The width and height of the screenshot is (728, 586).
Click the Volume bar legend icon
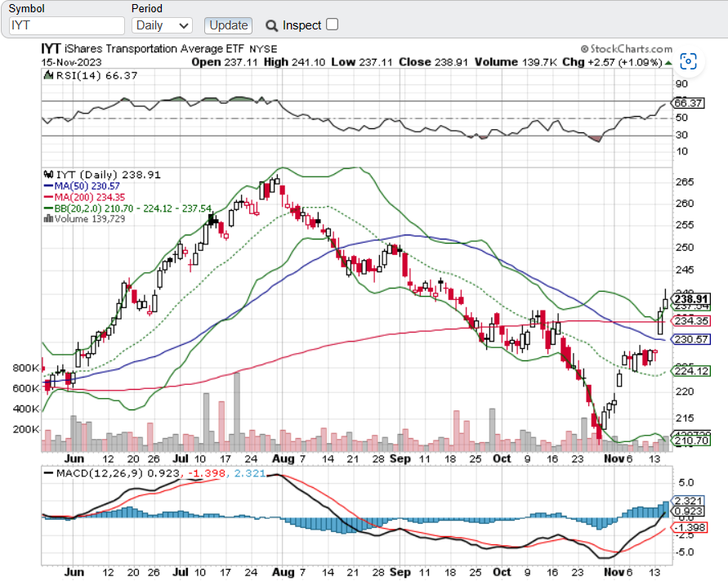tap(47, 219)
